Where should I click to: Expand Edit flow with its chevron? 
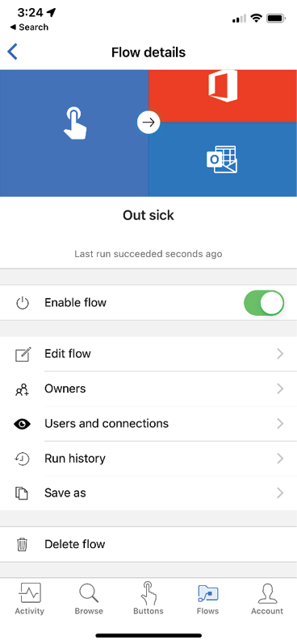click(x=280, y=354)
